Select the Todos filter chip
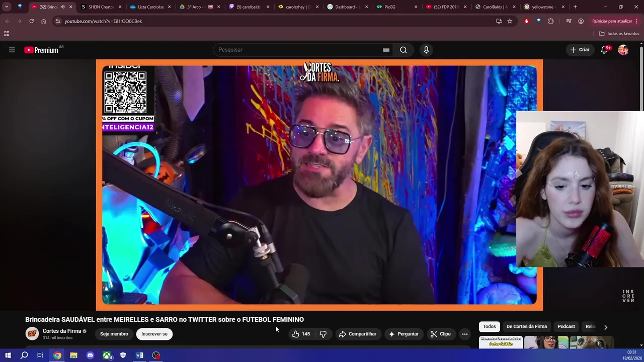This screenshot has width=644, height=362. [x=490, y=327]
